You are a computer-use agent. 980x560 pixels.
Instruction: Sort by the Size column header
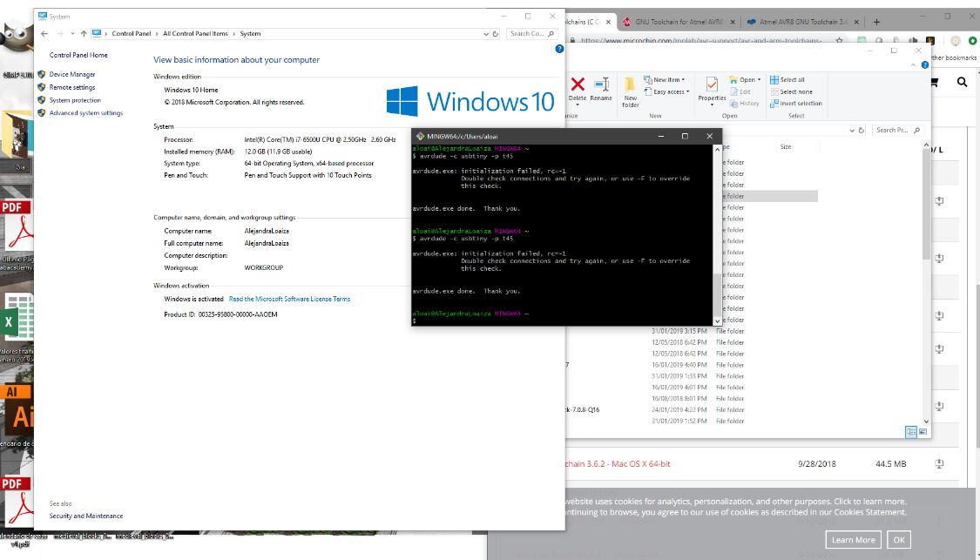(x=786, y=147)
